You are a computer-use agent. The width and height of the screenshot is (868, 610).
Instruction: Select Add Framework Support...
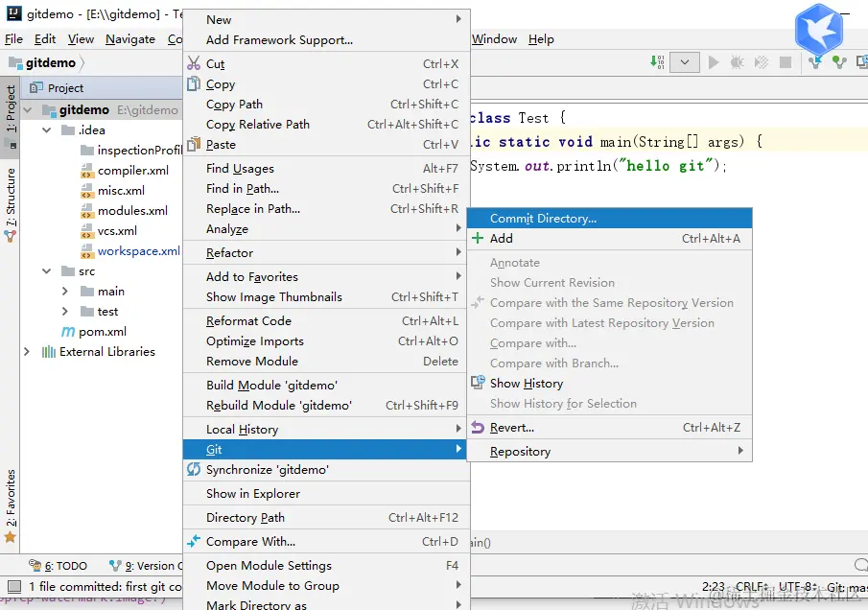[327, 40]
